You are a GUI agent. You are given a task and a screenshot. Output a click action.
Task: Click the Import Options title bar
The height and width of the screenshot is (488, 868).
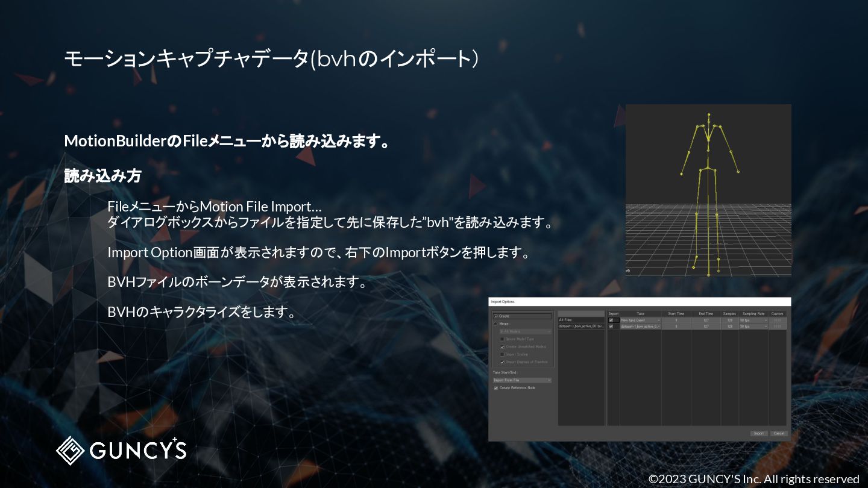(640, 301)
